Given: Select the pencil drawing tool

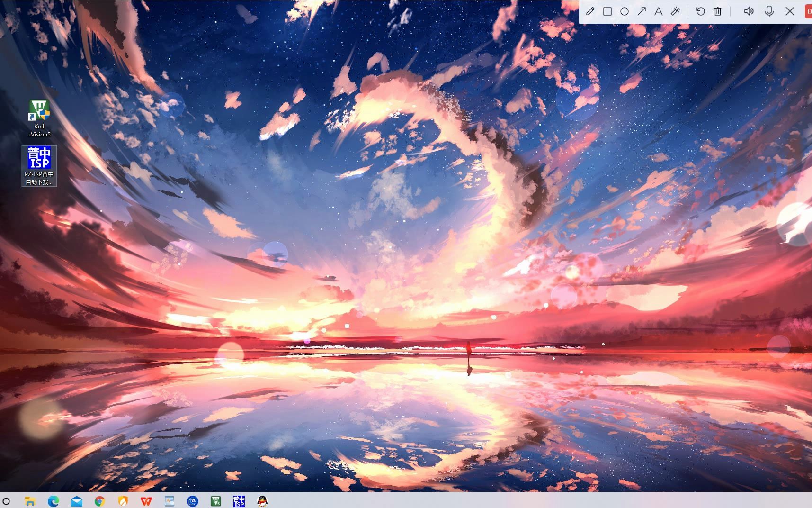Looking at the screenshot, I should (590, 11).
